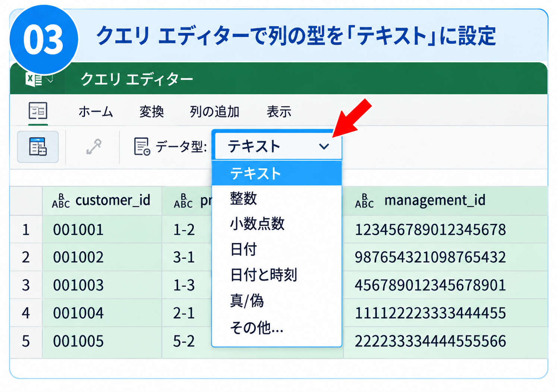Collapse the データ型 dropdown via its chevron
Screen dimensions: 557x392
click(x=324, y=146)
